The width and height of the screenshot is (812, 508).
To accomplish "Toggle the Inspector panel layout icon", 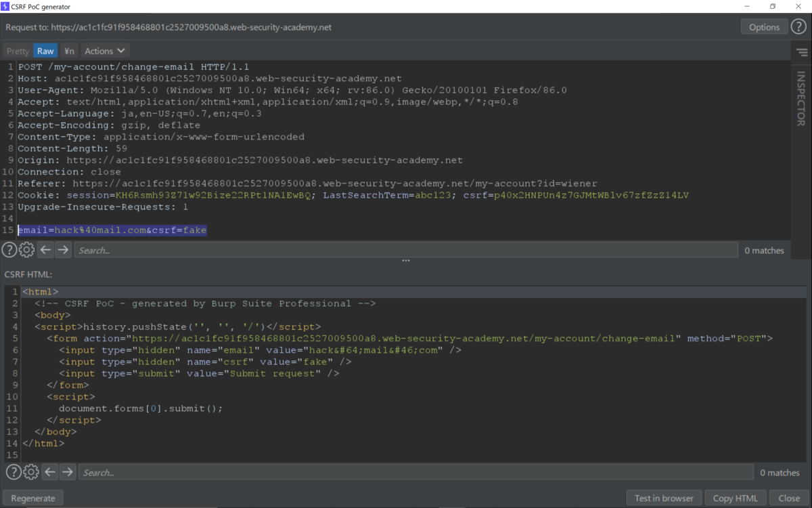I will coord(802,52).
